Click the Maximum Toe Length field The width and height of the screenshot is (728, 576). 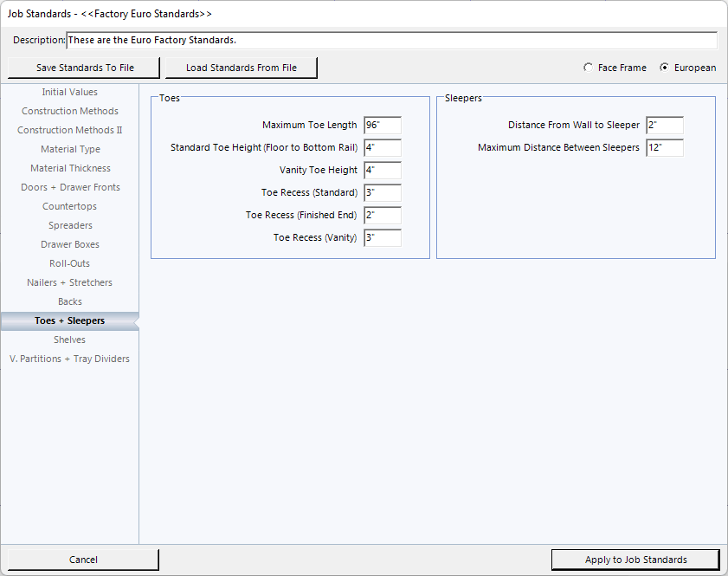(x=382, y=126)
